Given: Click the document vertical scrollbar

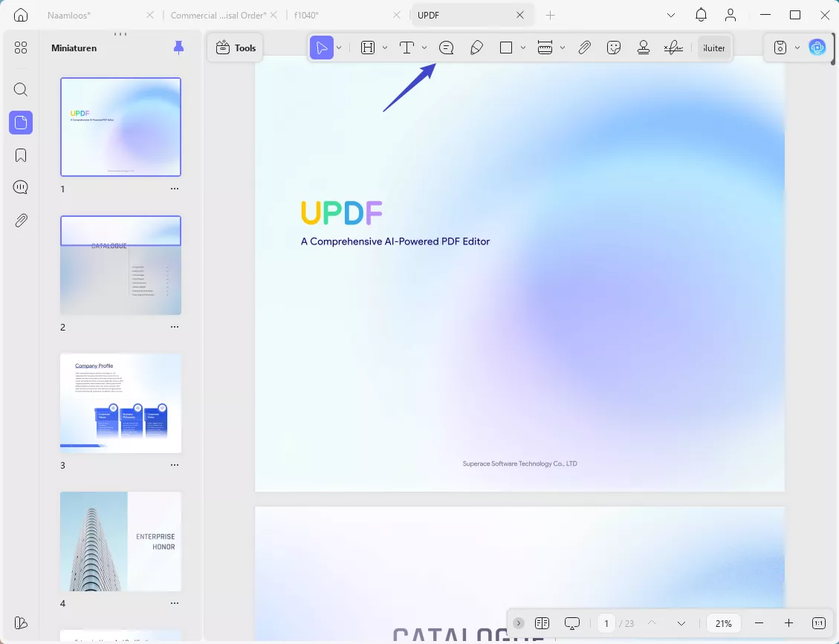Looking at the screenshot, I should tap(832, 49).
